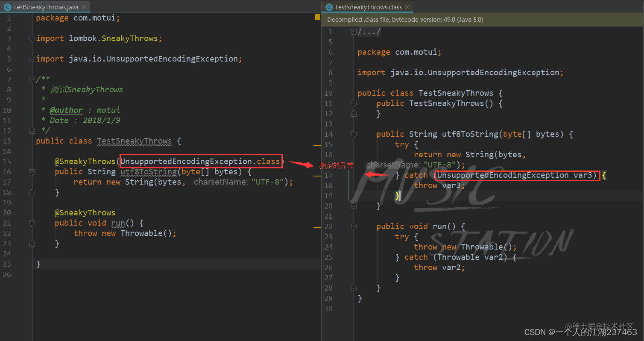The width and height of the screenshot is (644, 341).
Task: Click 'throw var2;' in the decompiled file
Action: click(439, 268)
